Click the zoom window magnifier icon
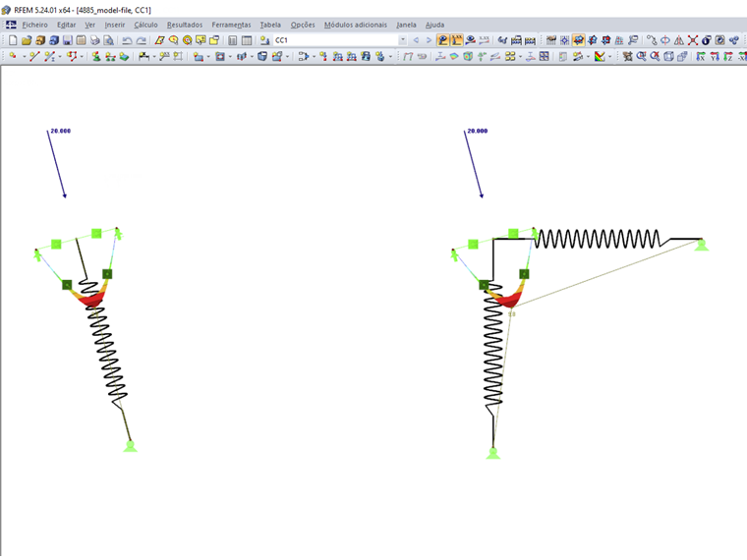The width and height of the screenshot is (747, 560). click(641, 57)
